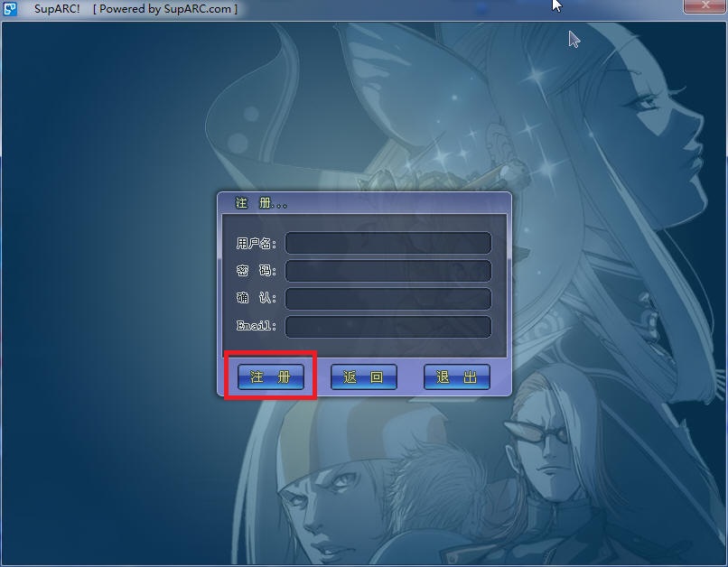Open the SupARC app icon in title bar
This screenshot has height=567, width=728.
[x=9, y=8]
